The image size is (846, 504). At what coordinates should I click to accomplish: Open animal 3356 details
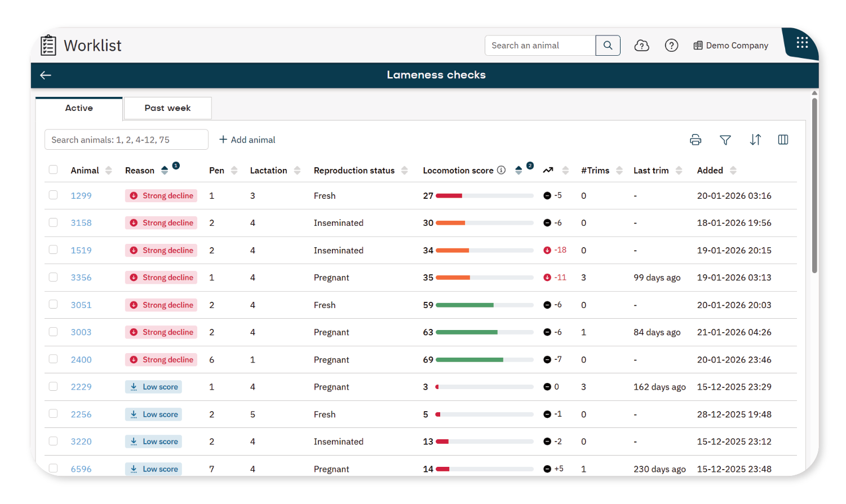[x=81, y=278]
